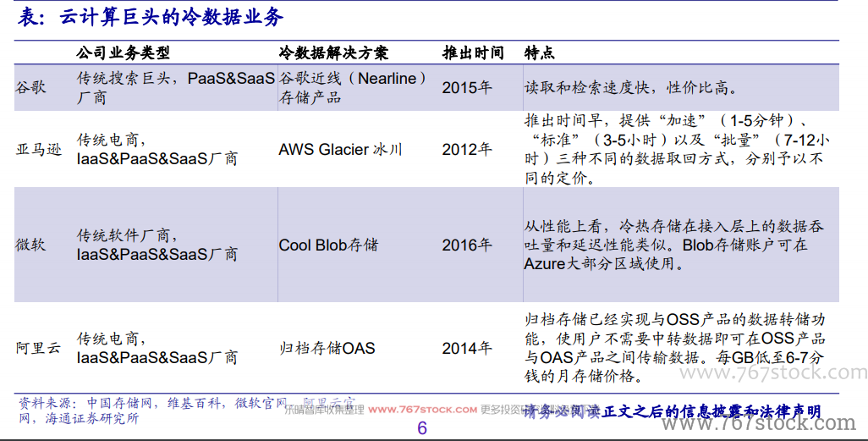The width and height of the screenshot is (868, 441).
Task: Click the cell '传统软件厂商'
Action: coord(157,245)
